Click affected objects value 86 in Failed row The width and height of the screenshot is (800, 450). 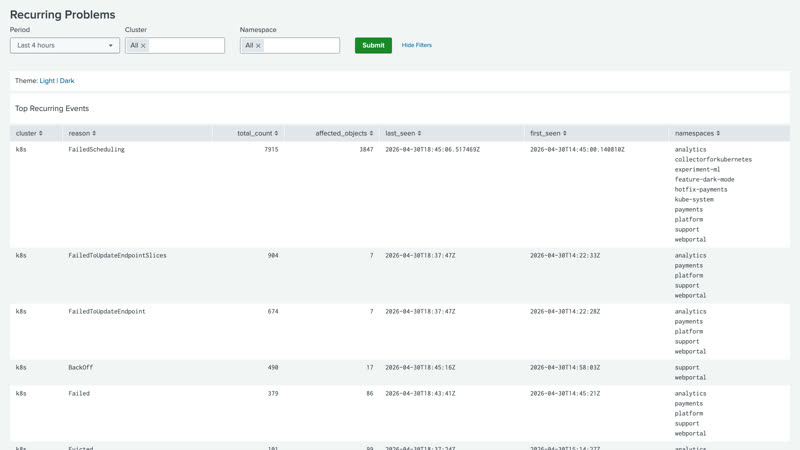(x=370, y=394)
